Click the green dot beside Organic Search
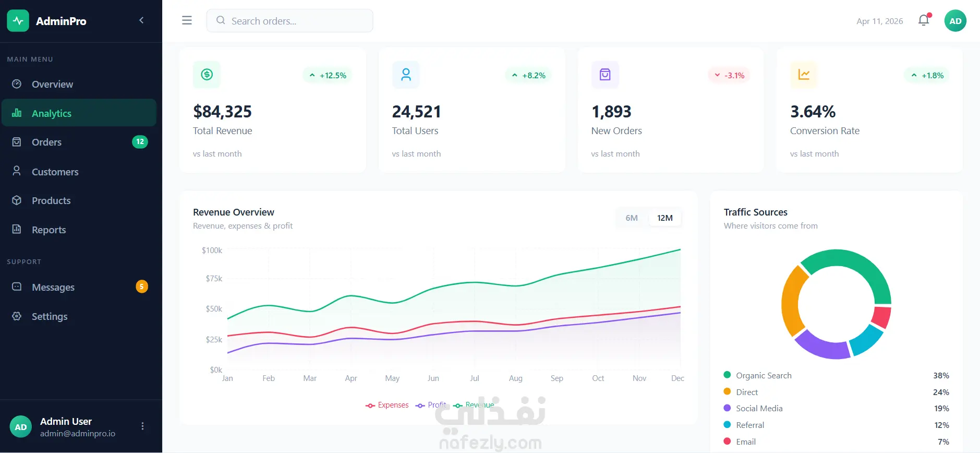This screenshot has height=453, width=980. click(x=727, y=375)
